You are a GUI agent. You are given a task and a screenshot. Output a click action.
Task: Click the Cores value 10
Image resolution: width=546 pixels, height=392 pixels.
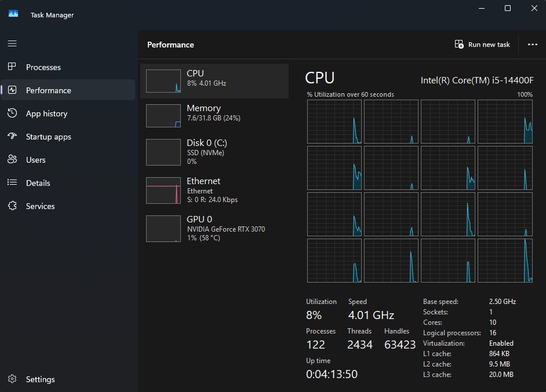pyautogui.click(x=493, y=323)
